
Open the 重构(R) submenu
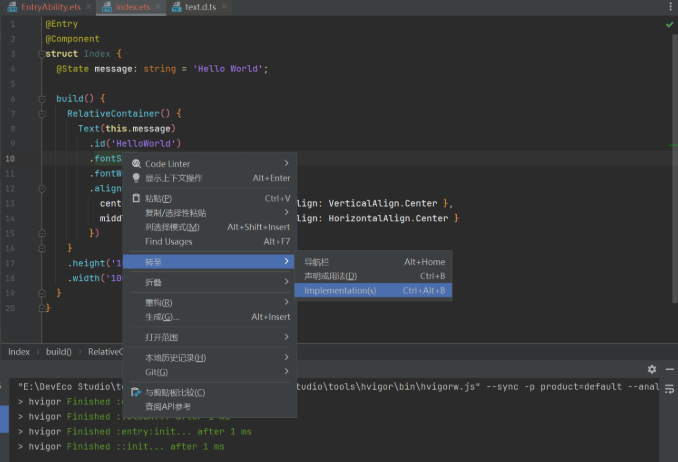coord(210,302)
